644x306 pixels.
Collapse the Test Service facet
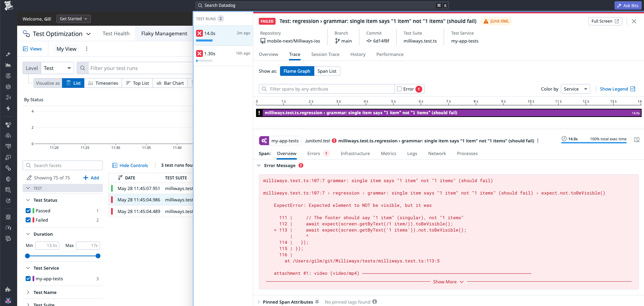[x=28, y=268]
